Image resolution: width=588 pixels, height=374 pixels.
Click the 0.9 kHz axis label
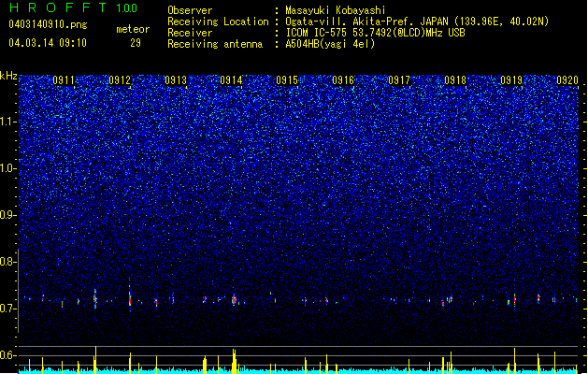tap(7, 215)
